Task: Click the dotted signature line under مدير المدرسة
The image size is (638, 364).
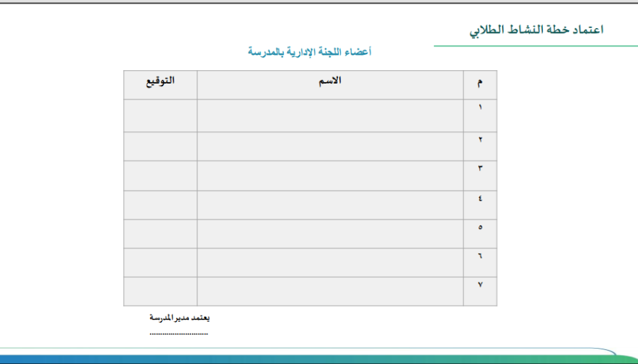Action: (x=179, y=333)
